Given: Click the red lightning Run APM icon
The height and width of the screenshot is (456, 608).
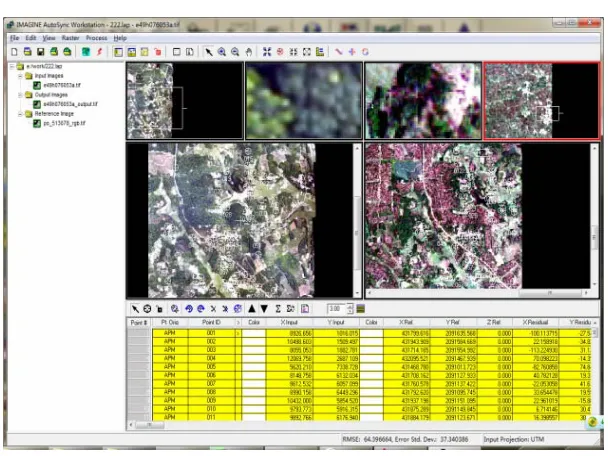Looking at the screenshot, I should coord(99,52).
